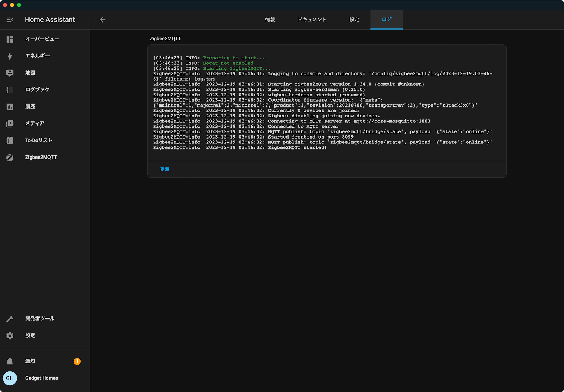
Task: Click the notifications bell icon
Action: [x=10, y=361]
